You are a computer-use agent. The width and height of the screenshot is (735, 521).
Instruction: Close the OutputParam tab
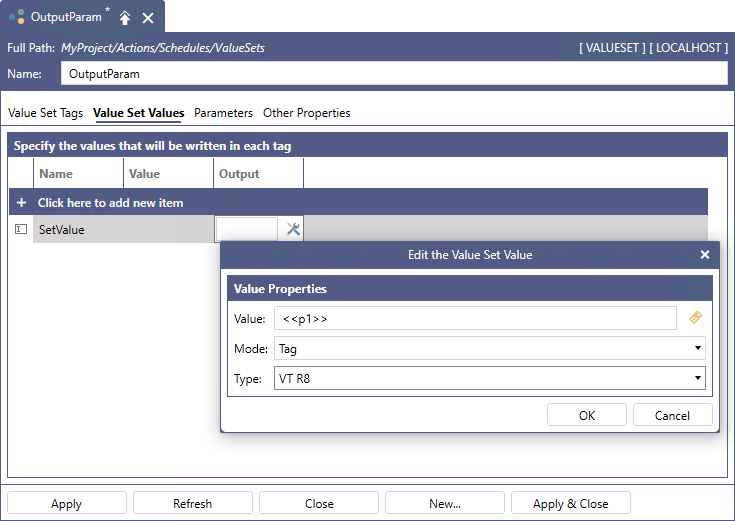click(x=148, y=18)
